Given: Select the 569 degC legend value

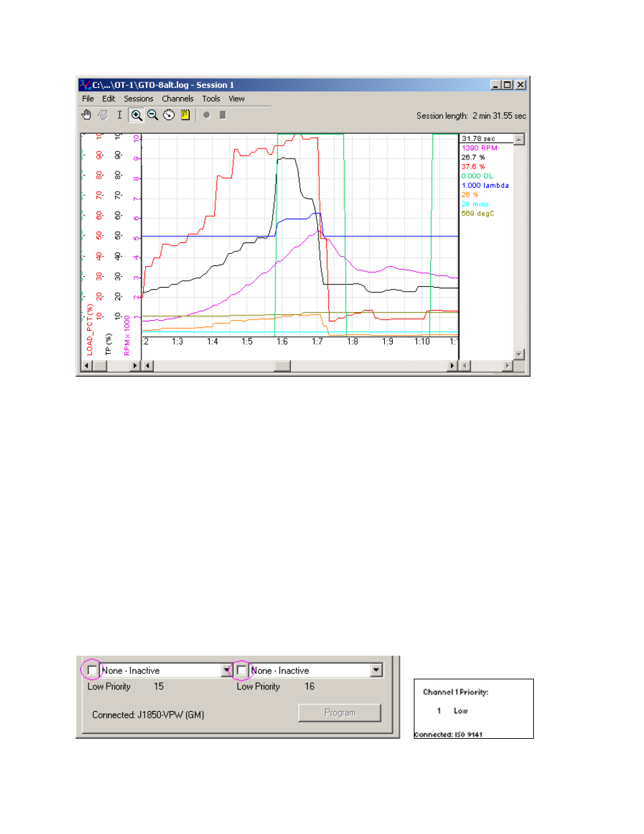Looking at the screenshot, I should [x=478, y=213].
